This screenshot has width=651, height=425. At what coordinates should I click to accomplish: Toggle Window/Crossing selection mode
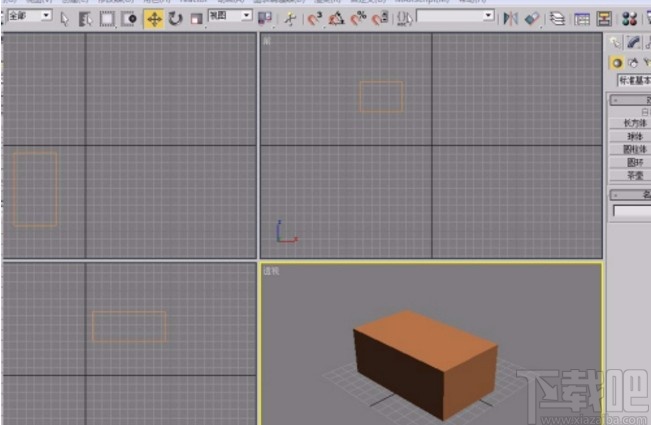tap(129, 19)
